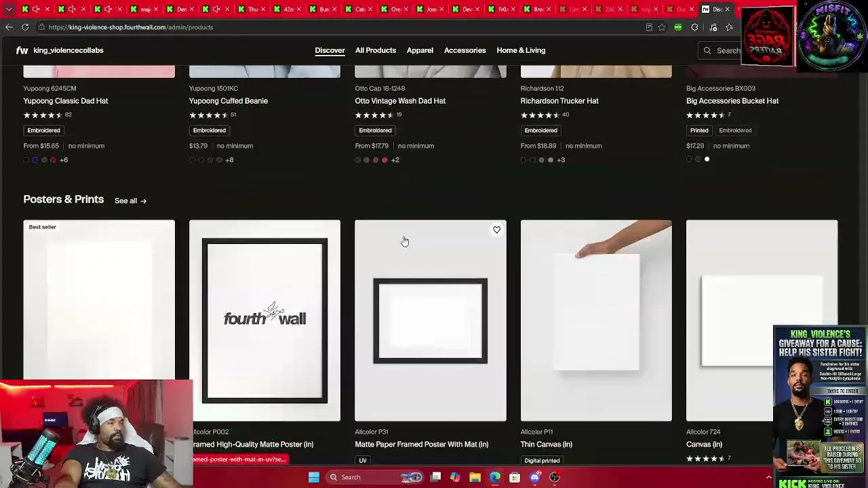The width and height of the screenshot is (868, 488).
Task: Click the Digital printed tag on Thin Canvas
Action: (542, 460)
